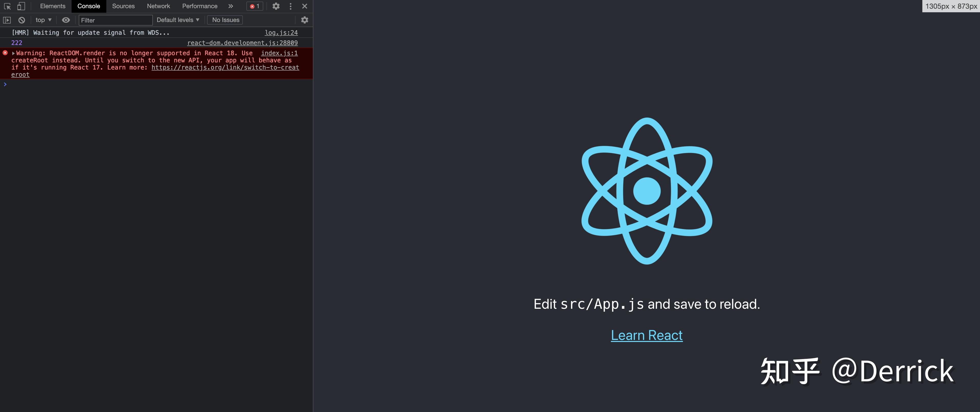Open the three-dot customize menu
980x412 pixels.
[290, 6]
